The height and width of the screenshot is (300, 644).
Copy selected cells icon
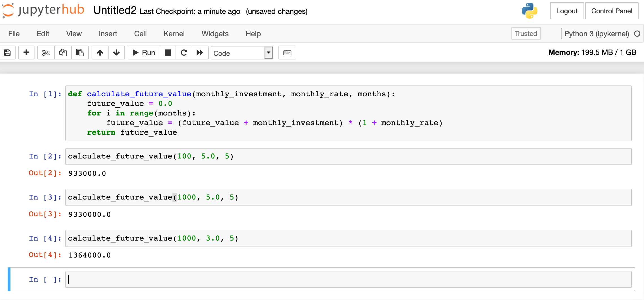point(63,53)
